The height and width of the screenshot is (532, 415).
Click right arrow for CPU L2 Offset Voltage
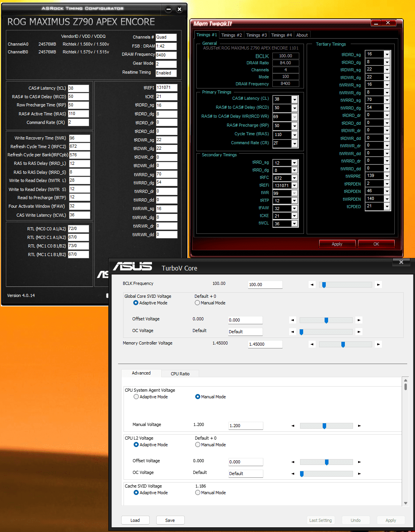[x=359, y=462]
